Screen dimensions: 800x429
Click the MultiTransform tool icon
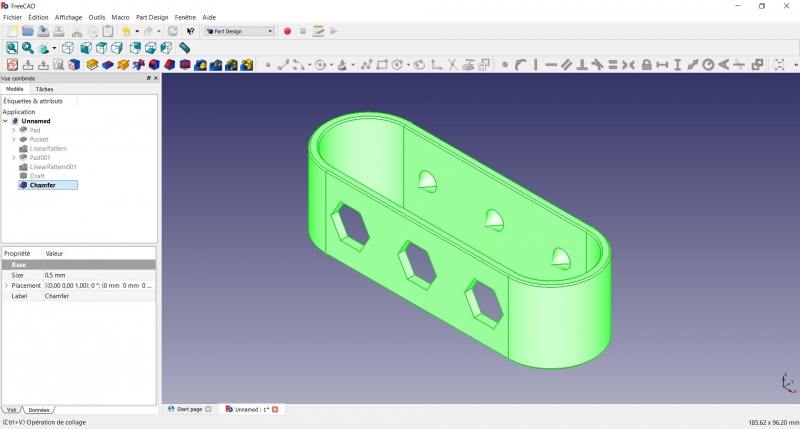[247, 65]
